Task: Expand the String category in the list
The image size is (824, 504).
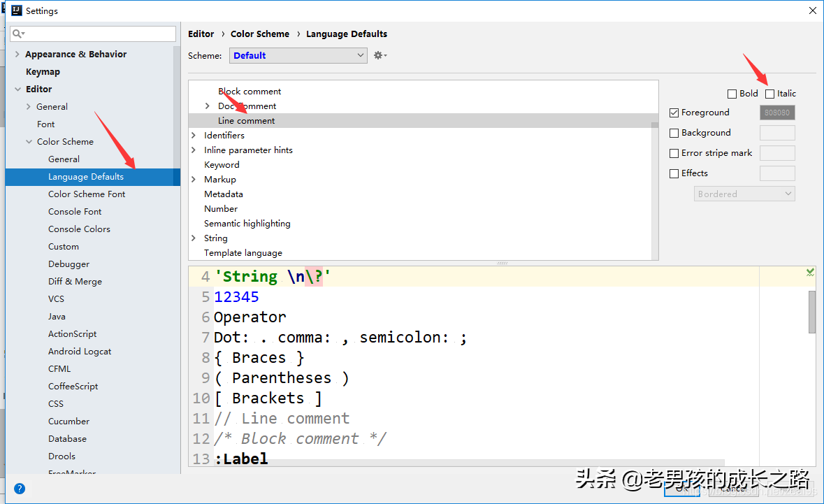Action: pyautogui.click(x=194, y=238)
